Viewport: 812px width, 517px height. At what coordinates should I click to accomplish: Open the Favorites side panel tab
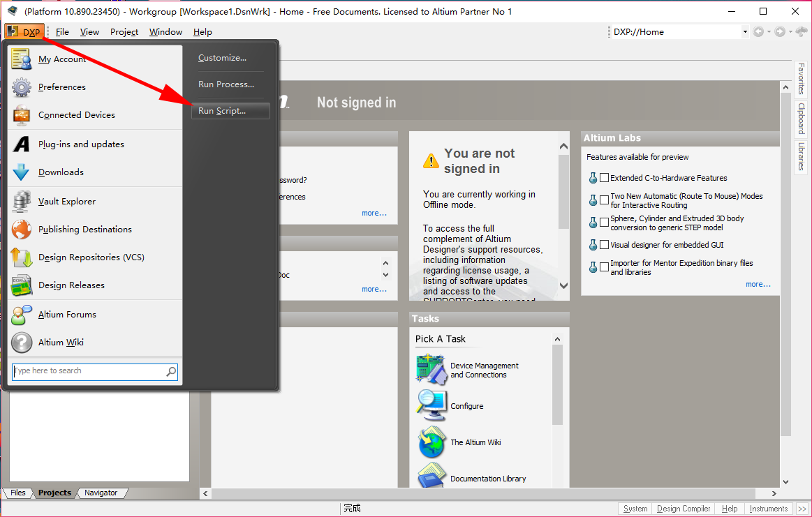tap(801, 78)
